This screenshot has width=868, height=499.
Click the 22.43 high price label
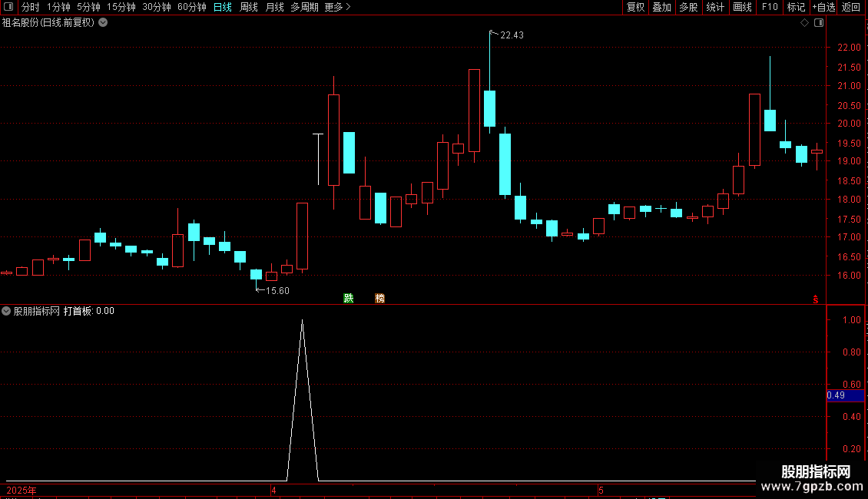(x=512, y=35)
